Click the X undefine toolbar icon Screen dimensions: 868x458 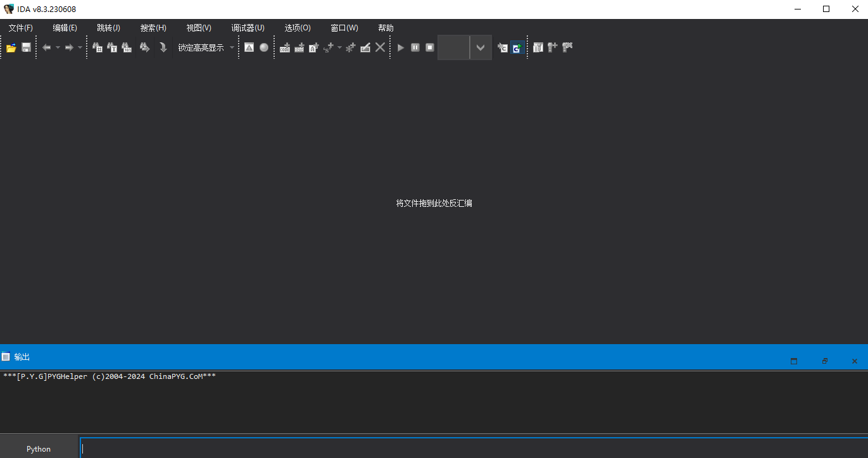[x=380, y=47]
